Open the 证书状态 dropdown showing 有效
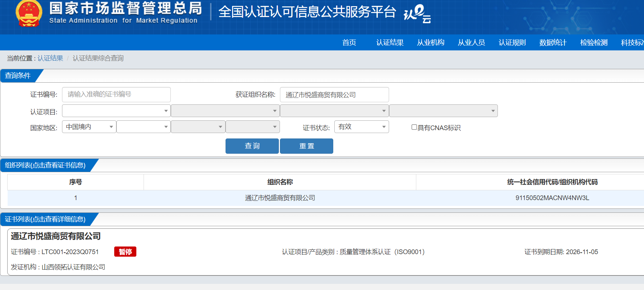644x290 pixels. pos(362,127)
